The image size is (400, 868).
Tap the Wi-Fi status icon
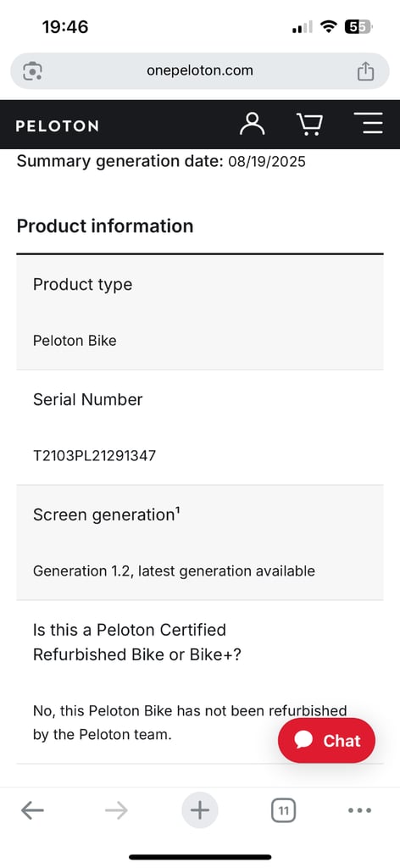[330, 26]
